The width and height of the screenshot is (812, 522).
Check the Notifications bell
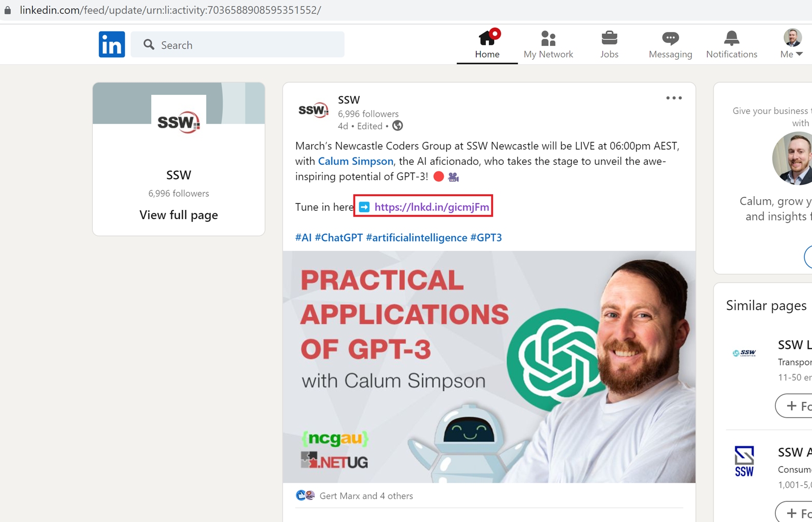click(731, 44)
